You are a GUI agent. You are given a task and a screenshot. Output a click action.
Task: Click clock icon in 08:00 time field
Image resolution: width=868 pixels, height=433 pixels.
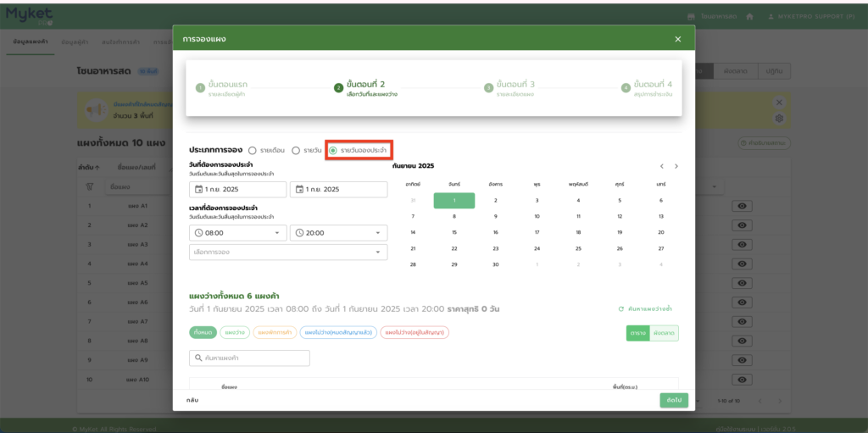pos(198,233)
